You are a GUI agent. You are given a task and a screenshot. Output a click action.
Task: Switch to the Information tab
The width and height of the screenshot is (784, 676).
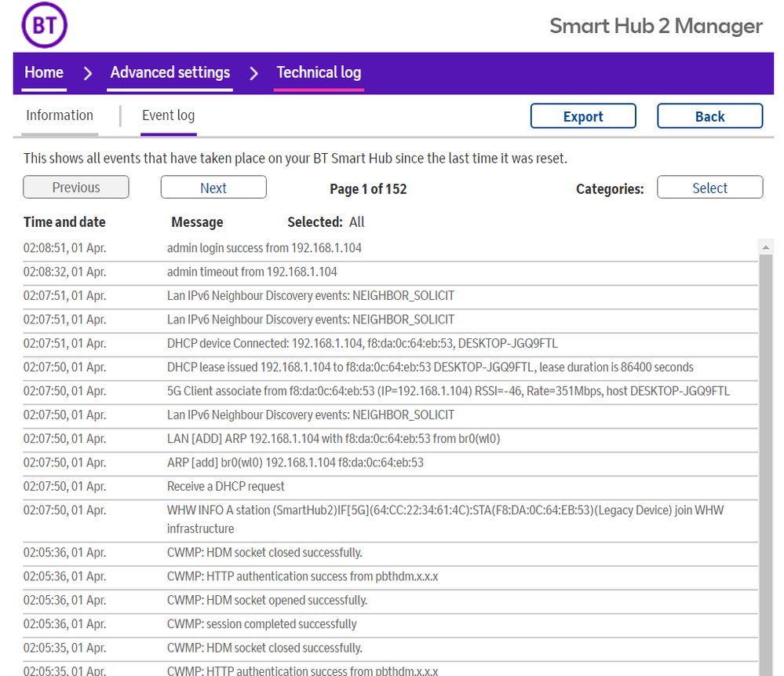(60, 115)
